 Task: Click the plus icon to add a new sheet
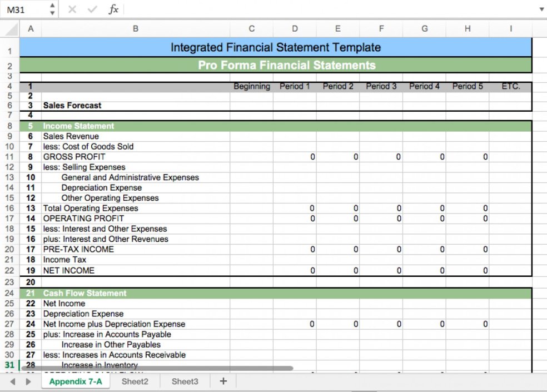pos(222,381)
